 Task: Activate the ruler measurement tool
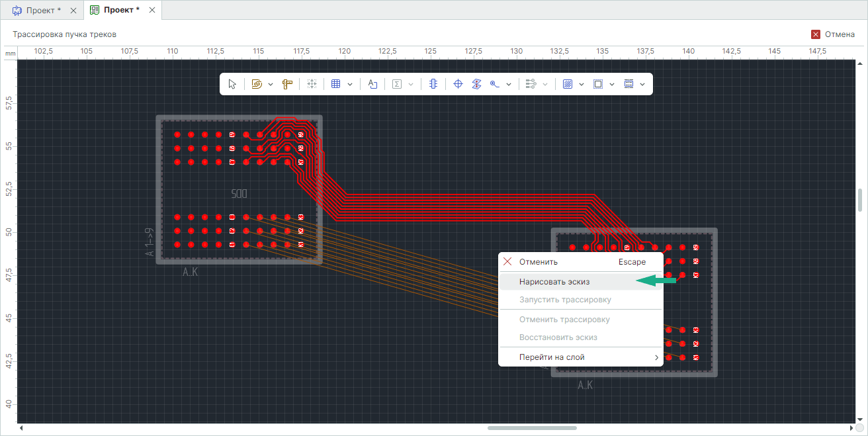click(x=287, y=84)
